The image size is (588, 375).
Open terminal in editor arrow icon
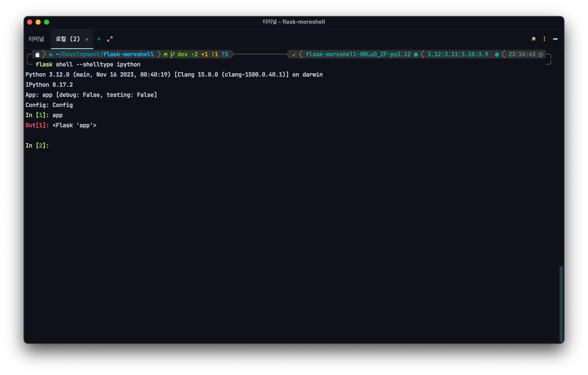click(534, 39)
